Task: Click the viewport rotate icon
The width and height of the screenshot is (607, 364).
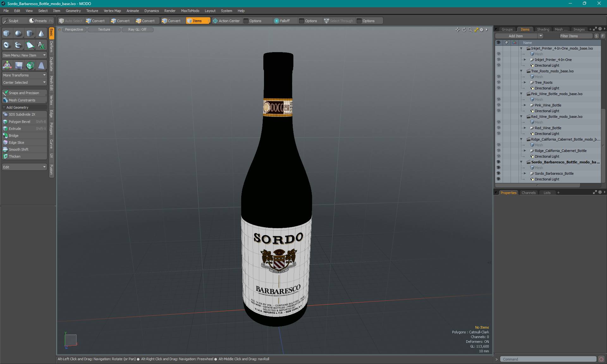Action: click(x=464, y=30)
